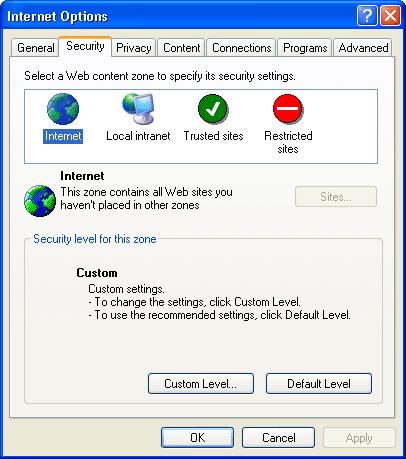
Task: Open the Privacy tab
Action: (134, 48)
